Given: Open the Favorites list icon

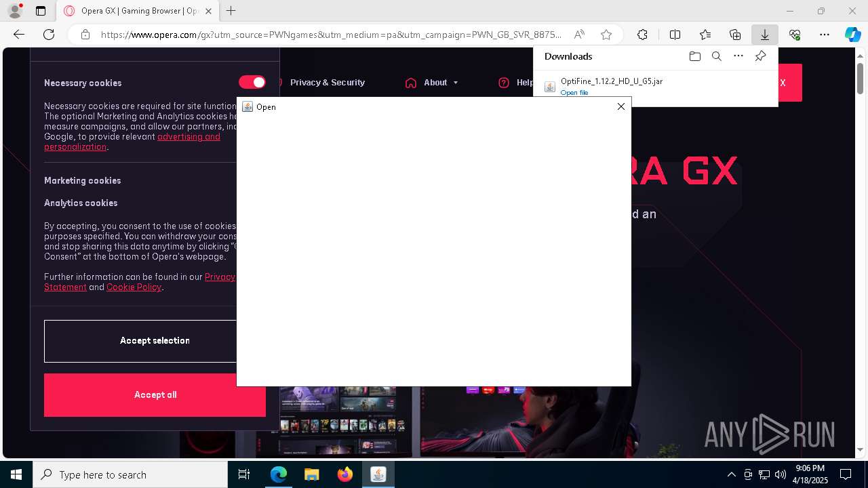Looking at the screenshot, I should tap(705, 35).
